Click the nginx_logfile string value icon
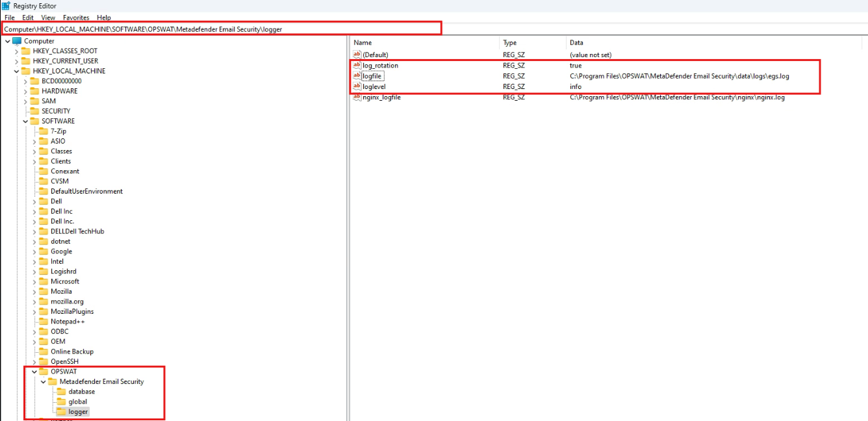Viewport: 868px width, 421px height. [357, 97]
